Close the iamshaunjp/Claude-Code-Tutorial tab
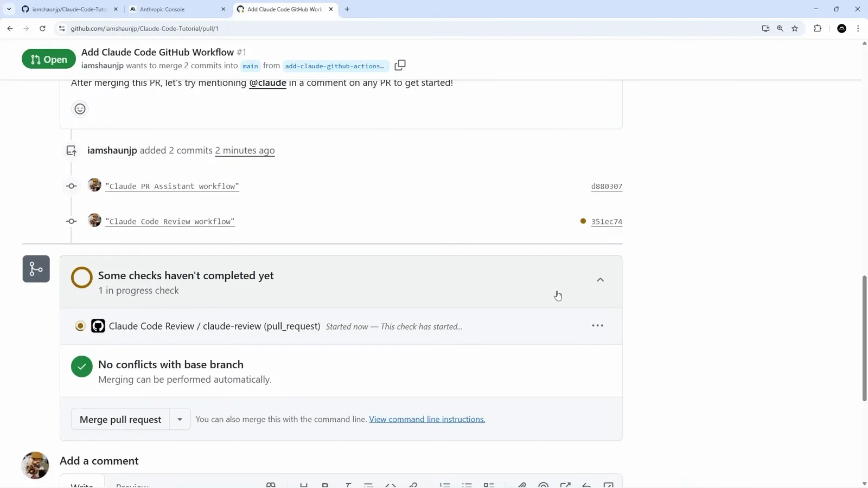This screenshot has height=488, width=868. [116, 9]
